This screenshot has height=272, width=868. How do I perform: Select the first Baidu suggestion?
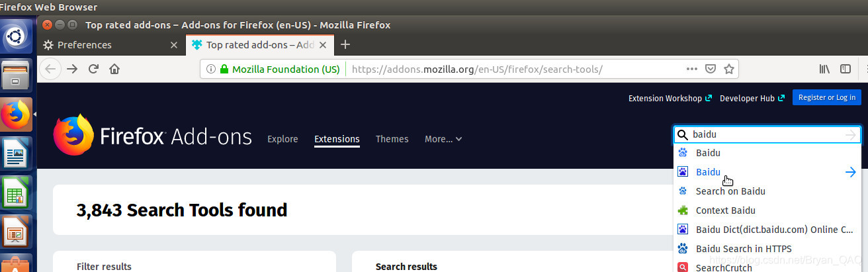(767, 153)
